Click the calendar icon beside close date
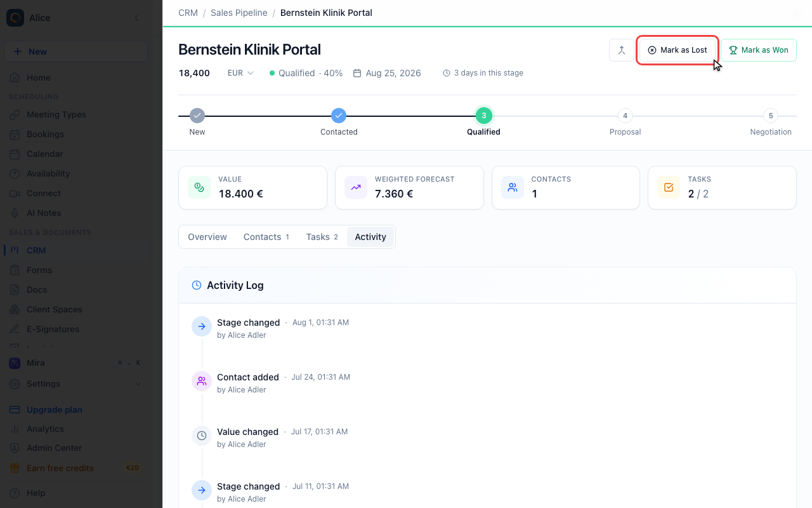Image resolution: width=812 pixels, height=508 pixels. point(357,73)
